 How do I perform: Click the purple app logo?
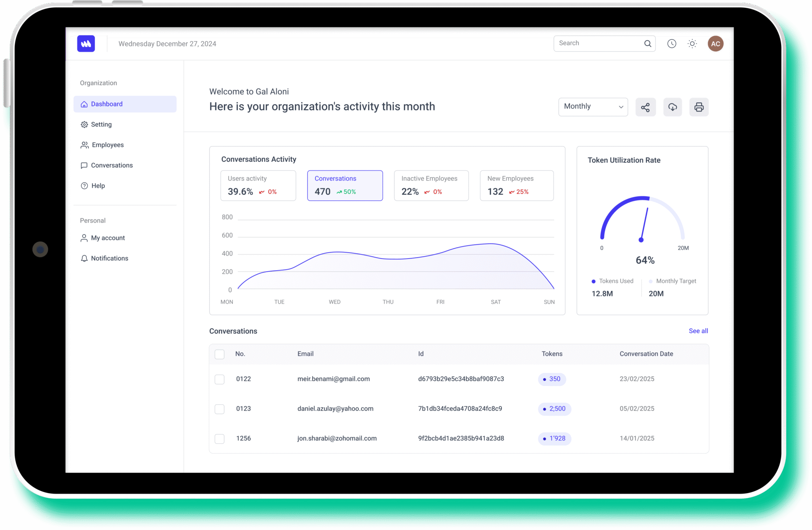click(86, 44)
